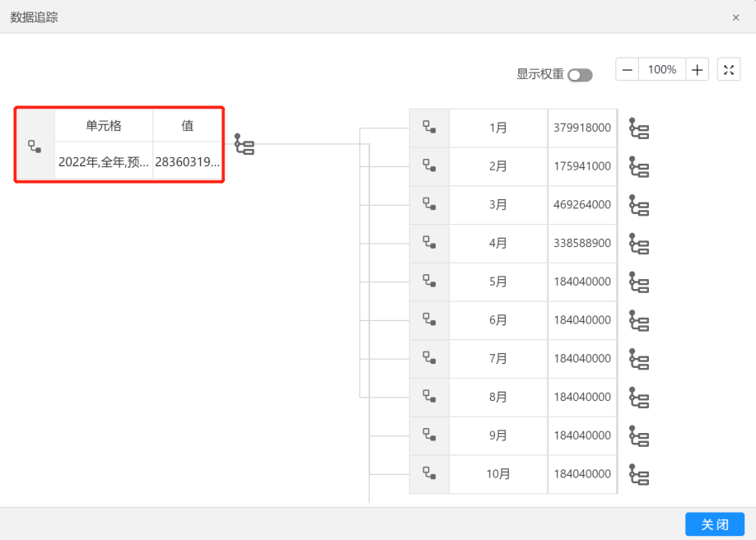The height and width of the screenshot is (540, 756).
Task: Close the 数据追踪 dialog with X
Action: pyautogui.click(x=736, y=17)
